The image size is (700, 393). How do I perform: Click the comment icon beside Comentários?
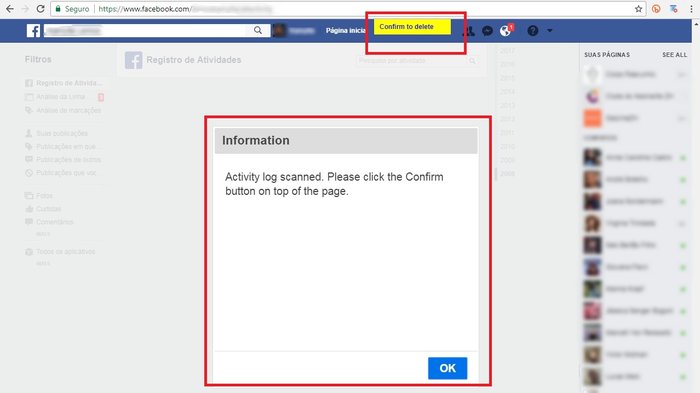29,222
